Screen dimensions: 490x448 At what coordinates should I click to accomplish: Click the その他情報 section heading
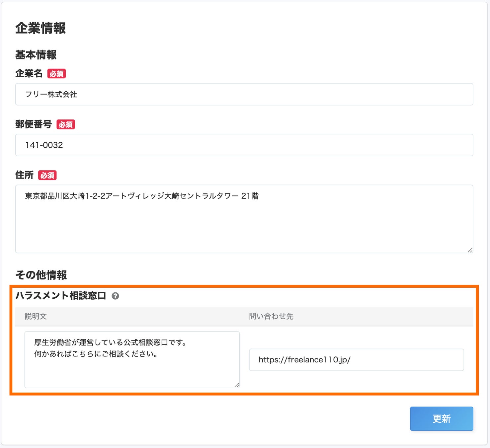click(41, 275)
